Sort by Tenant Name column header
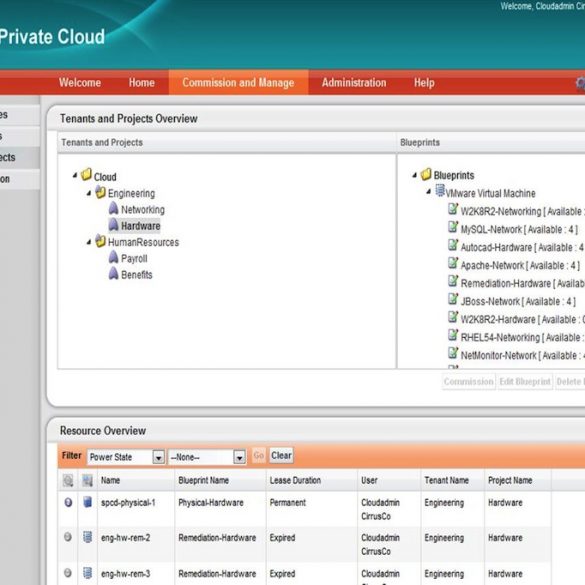 [x=446, y=480]
